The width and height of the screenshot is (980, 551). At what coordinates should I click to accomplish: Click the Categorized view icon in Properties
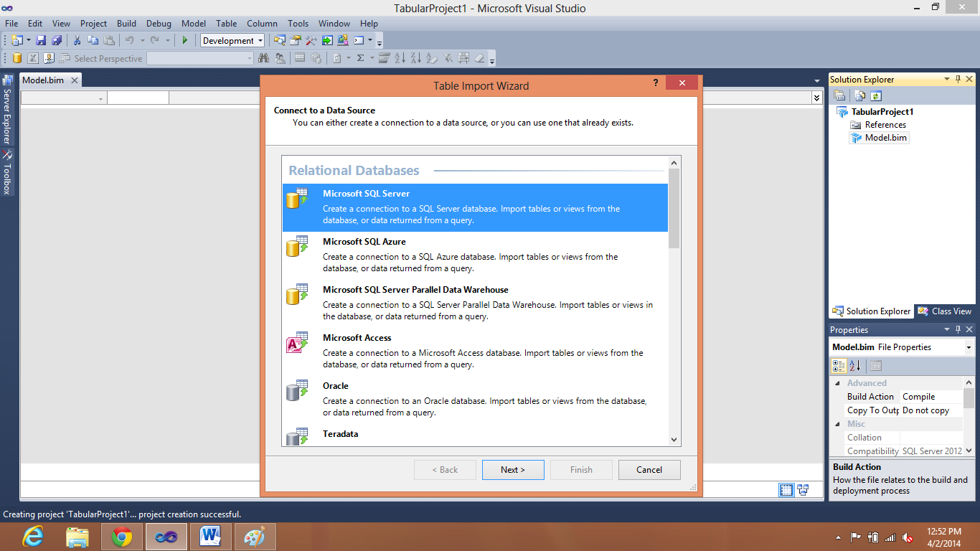point(839,366)
